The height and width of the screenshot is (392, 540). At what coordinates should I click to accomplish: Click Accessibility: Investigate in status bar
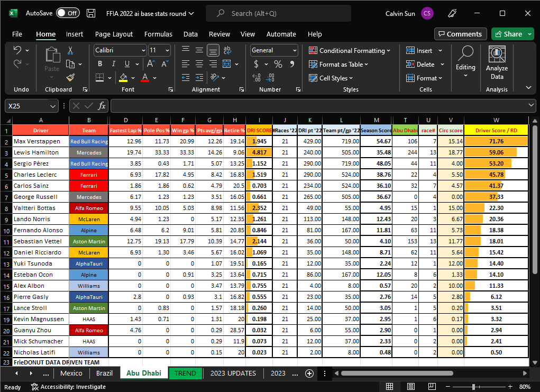[x=68, y=387]
